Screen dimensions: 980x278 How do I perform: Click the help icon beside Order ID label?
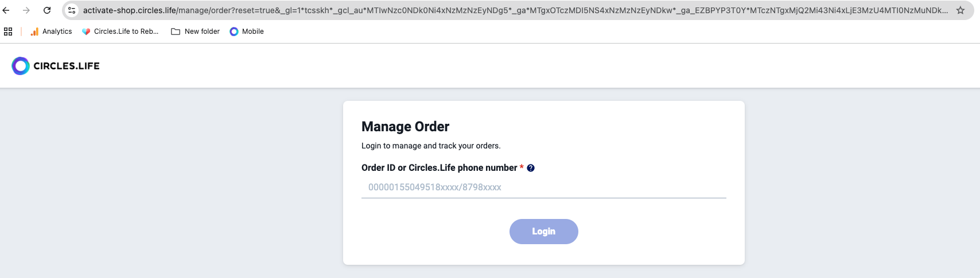click(x=531, y=168)
